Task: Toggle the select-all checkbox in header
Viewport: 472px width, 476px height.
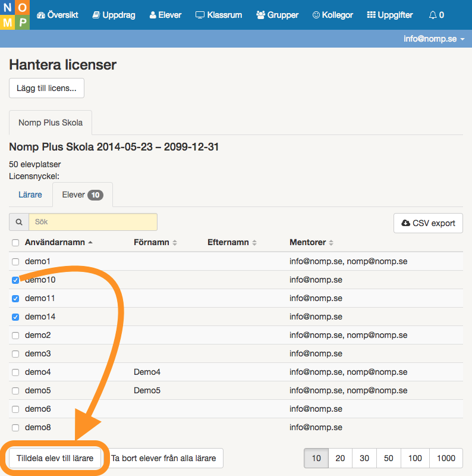Action: click(15, 243)
